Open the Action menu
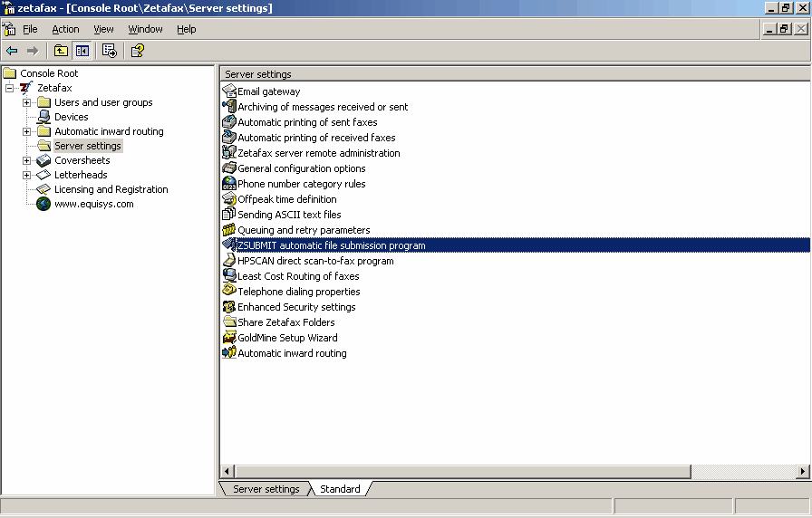This screenshot has height=518, width=812. click(x=65, y=29)
